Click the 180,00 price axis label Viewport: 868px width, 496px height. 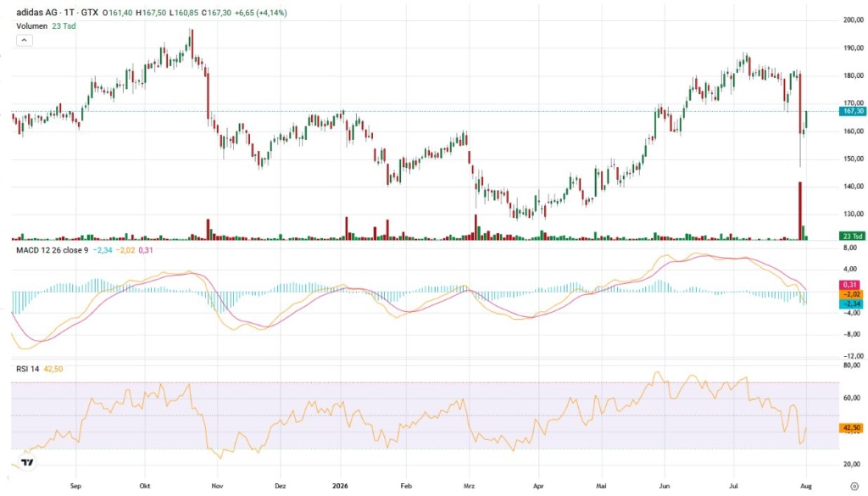pyautogui.click(x=853, y=75)
